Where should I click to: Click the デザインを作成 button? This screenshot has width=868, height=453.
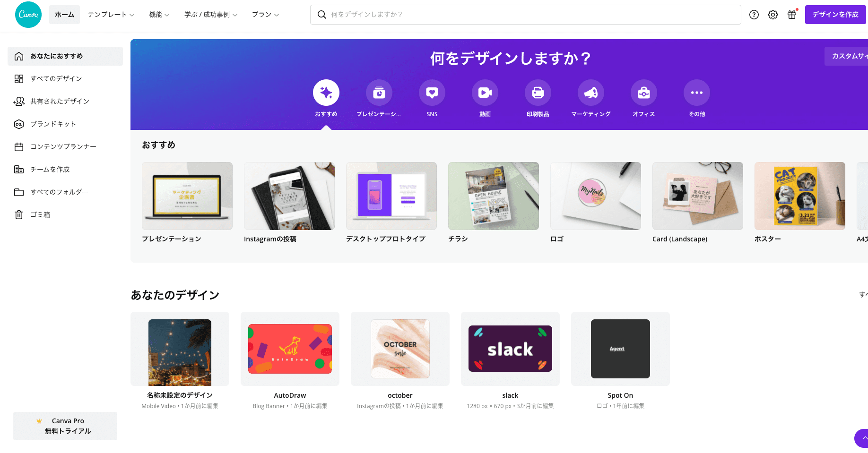coord(835,15)
